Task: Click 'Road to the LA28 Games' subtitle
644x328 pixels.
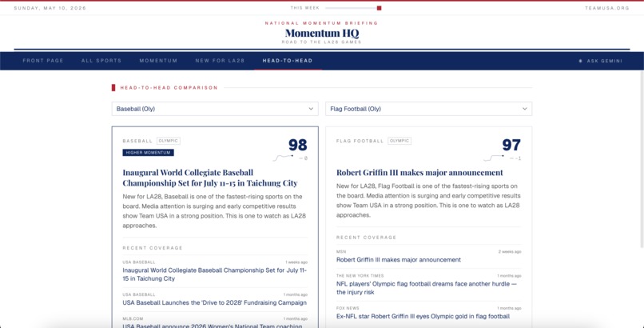Action: (321, 42)
